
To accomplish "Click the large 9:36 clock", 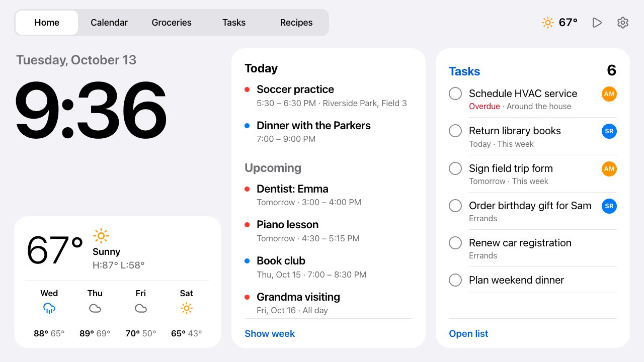I will pyautogui.click(x=91, y=110).
